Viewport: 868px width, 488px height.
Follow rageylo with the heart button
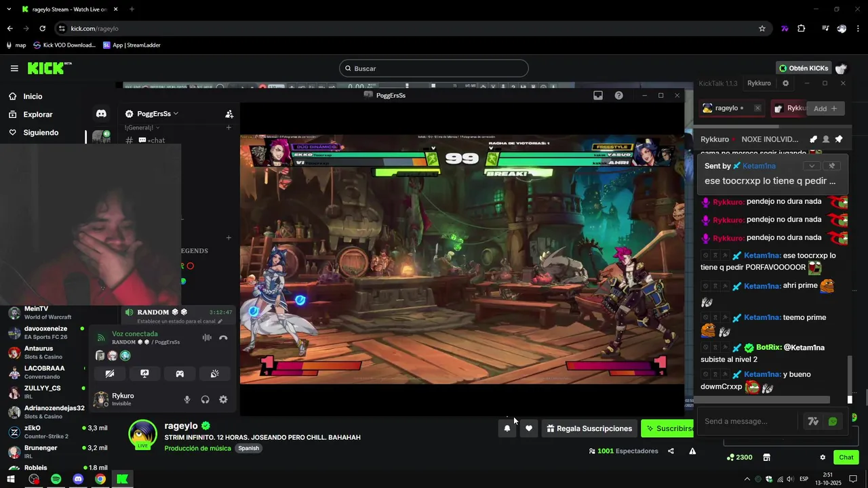[x=529, y=428]
